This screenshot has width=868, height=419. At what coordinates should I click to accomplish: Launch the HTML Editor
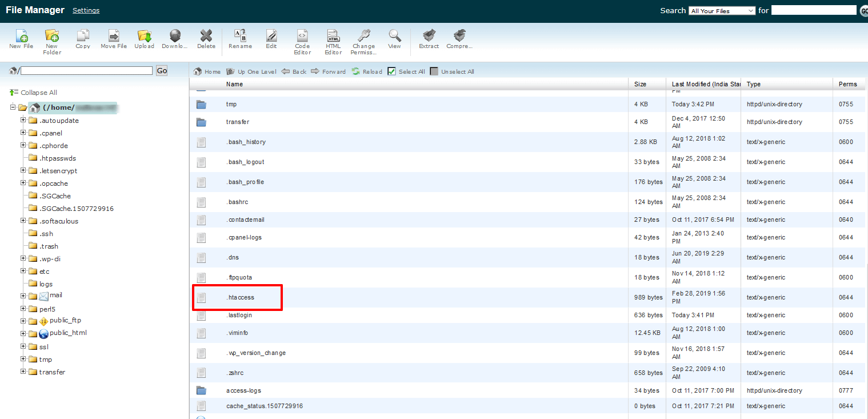(x=333, y=35)
